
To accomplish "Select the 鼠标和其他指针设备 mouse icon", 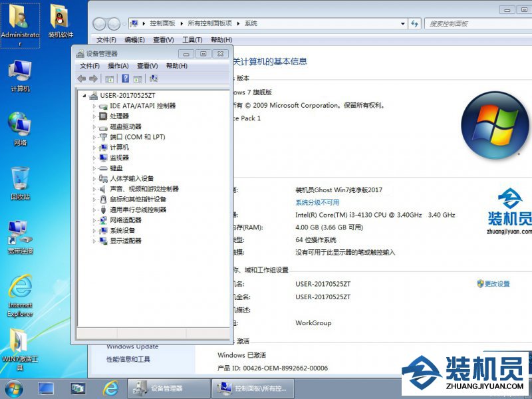I will click(103, 199).
